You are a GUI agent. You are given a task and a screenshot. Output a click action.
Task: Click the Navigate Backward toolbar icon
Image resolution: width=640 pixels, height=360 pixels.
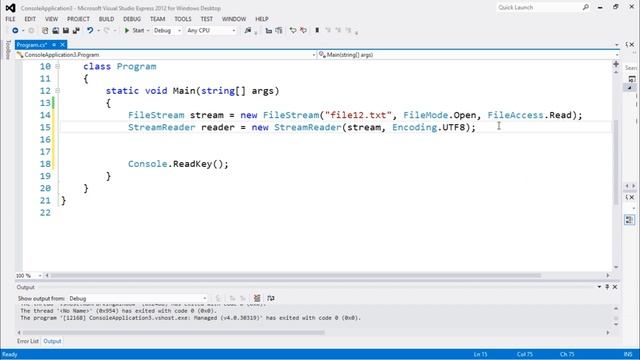[x=15, y=31]
